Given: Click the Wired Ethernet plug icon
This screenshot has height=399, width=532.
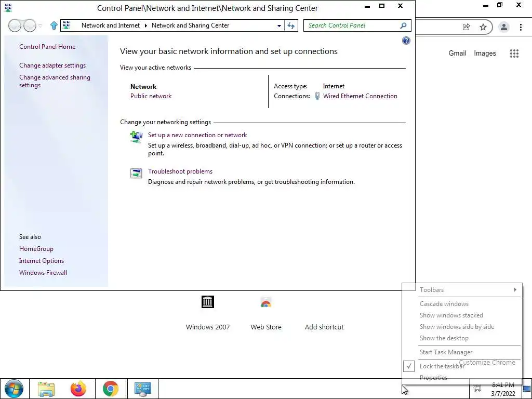Looking at the screenshot, I should (x=317, y=96).
